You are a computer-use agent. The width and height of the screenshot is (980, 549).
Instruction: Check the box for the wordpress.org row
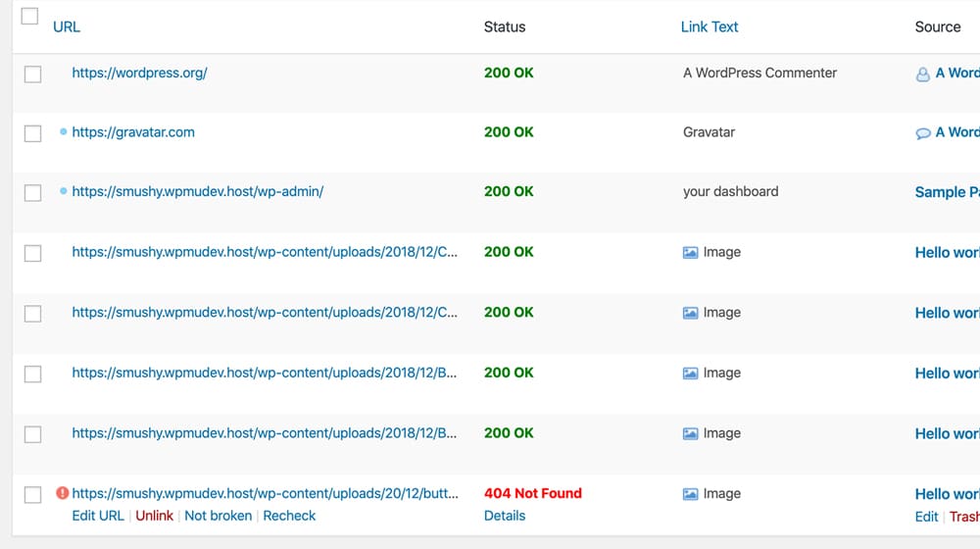coord(32,75)
